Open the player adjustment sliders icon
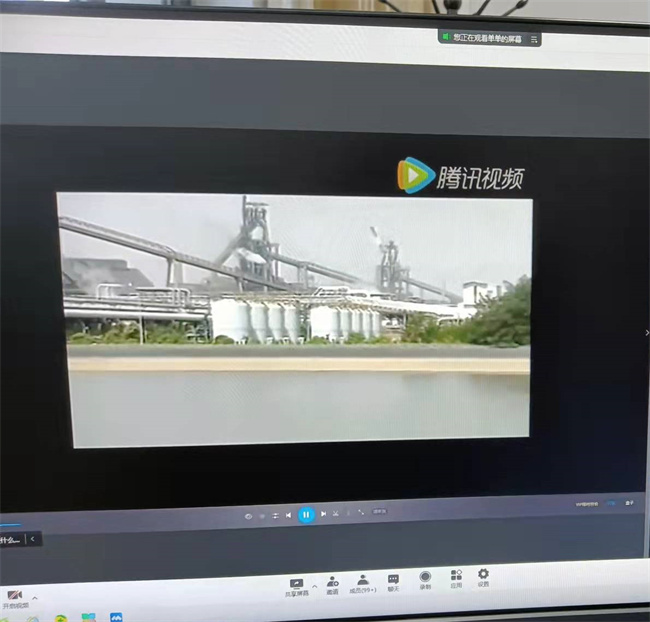The image size is (650, 622). [x=275, y=515]
